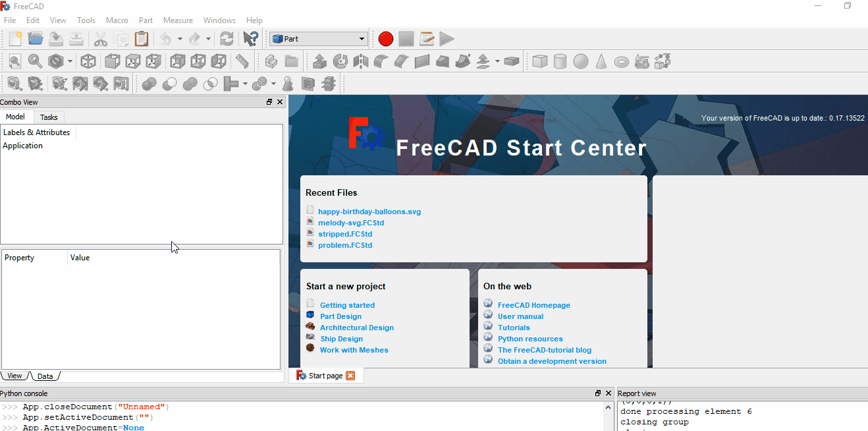Open Getting started from Start a new project
Image resolution: width=868 pixels, height=431 pixels.
347,304
